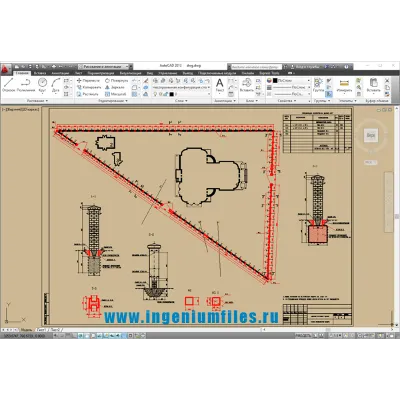Switch to the Express Tools ribbon tab
Viewport: 400px width, 400px height.
269,73
